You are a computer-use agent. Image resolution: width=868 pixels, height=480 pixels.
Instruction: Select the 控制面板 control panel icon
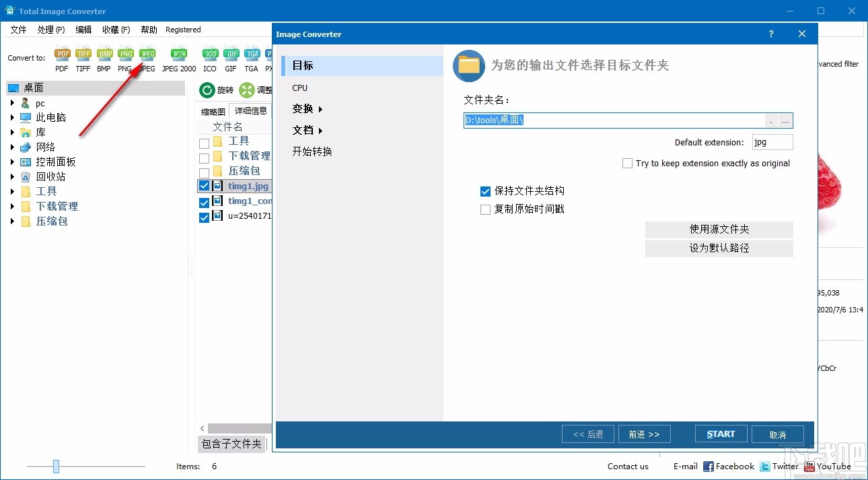pos(26,162)
